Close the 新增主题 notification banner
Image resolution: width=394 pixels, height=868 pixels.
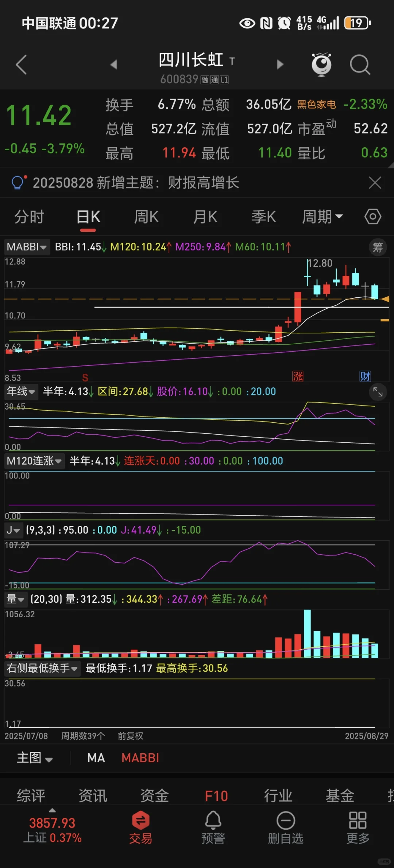click(x=375, y=183)
